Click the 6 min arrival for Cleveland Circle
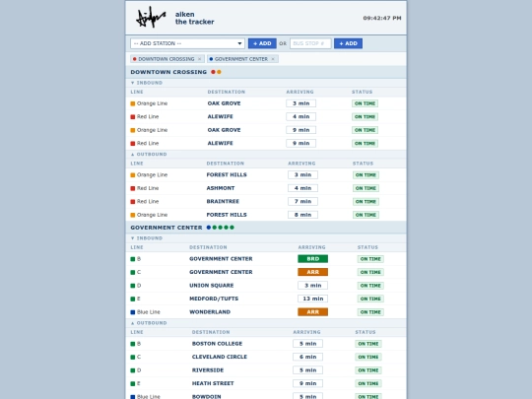The height and width of the screenshot is (399, 532). [x=307, y=357]
